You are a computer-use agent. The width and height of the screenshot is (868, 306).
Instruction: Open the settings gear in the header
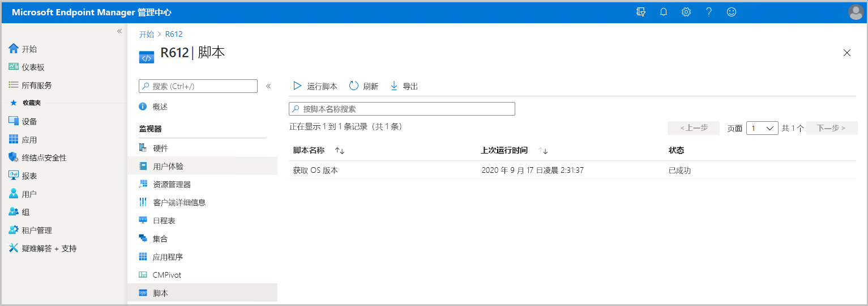coord(686,12)
